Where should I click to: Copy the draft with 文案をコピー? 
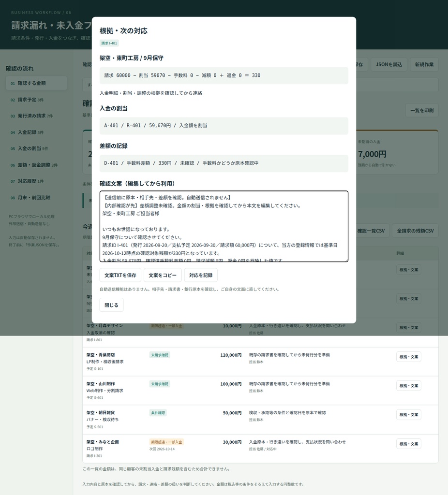pyautogui.click(x=163, y=275)
